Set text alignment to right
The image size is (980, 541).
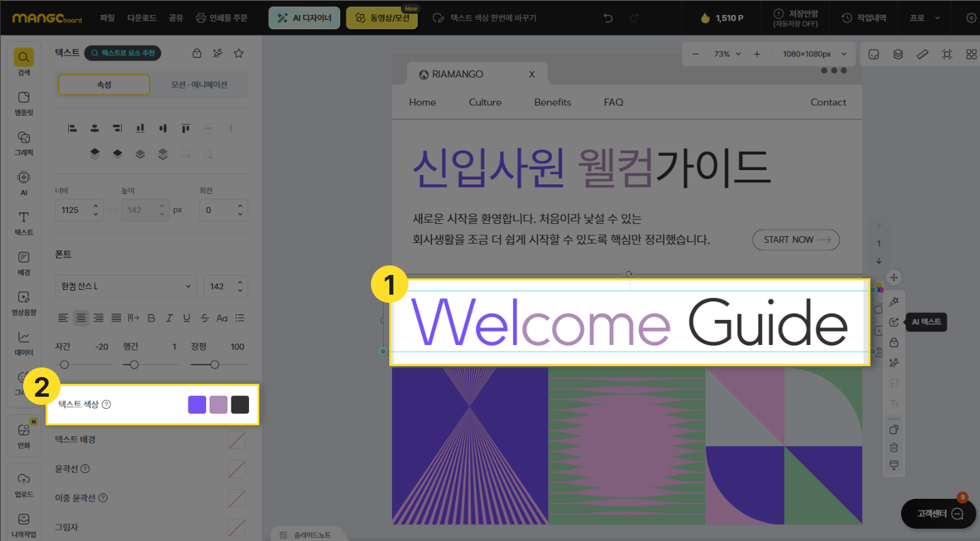click(99, 318)
